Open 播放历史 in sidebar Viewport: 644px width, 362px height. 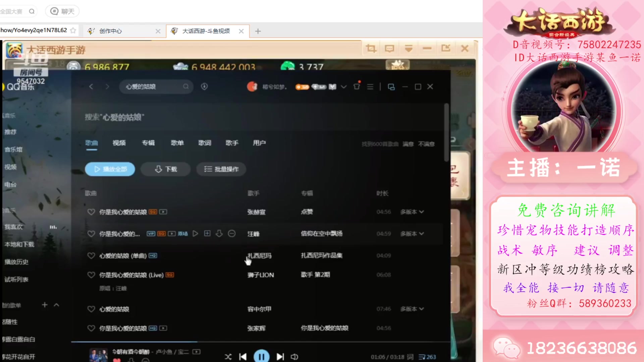(16, 262)
